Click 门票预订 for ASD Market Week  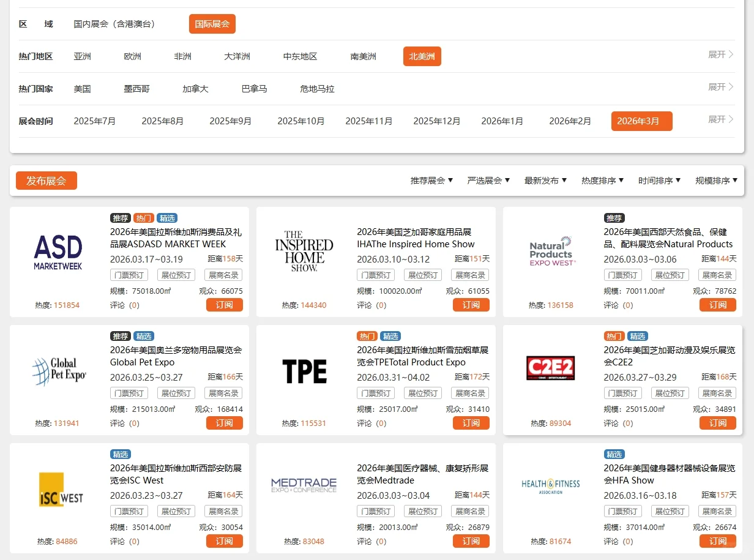tap(129, 275)
